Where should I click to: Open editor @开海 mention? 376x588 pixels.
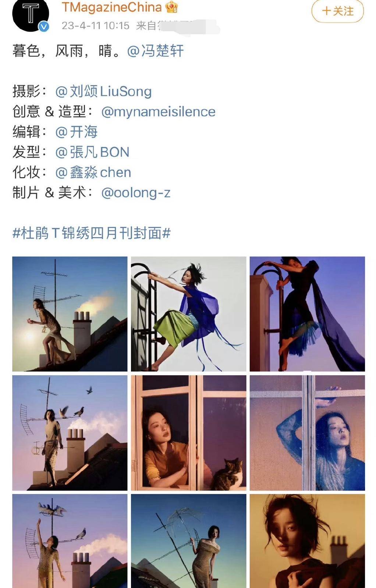pos(76,132)
